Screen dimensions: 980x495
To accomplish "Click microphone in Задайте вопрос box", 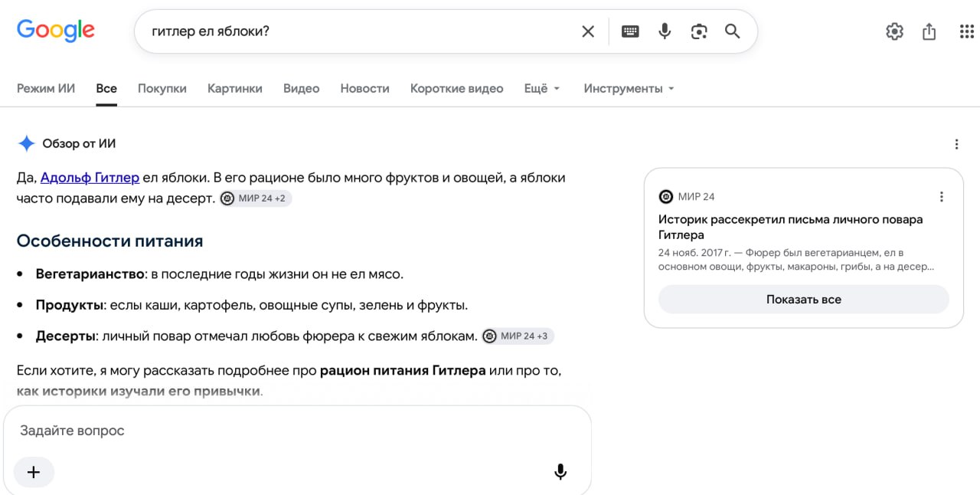I will [560, 472].
